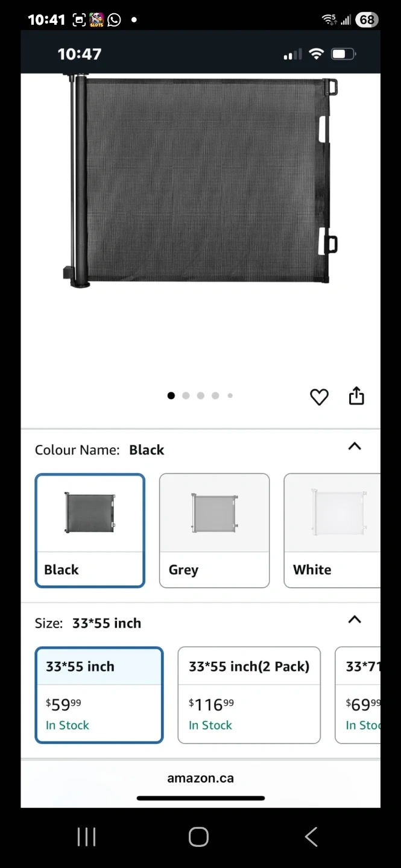Collapse the Size section chevron
The width and height of the screenshot is (401, 868).
point(355,620)
